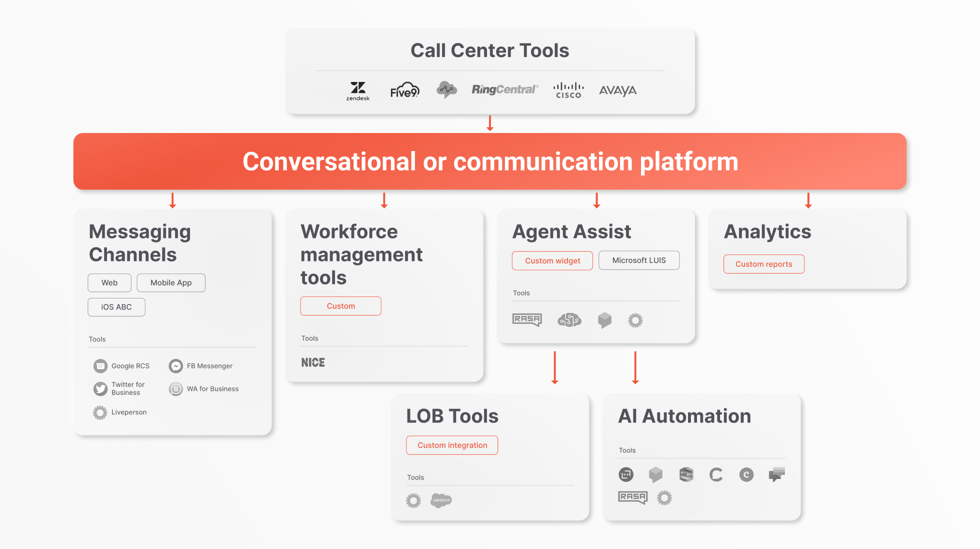Toggle the Web channel in Messaging Channels
This screenshot has width=980, height=549.
pos(109,281)
